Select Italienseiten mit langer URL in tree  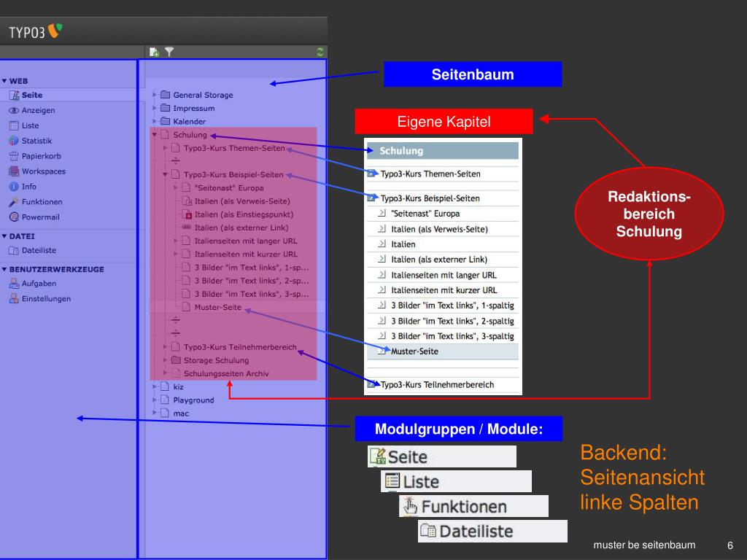[246, 241]
